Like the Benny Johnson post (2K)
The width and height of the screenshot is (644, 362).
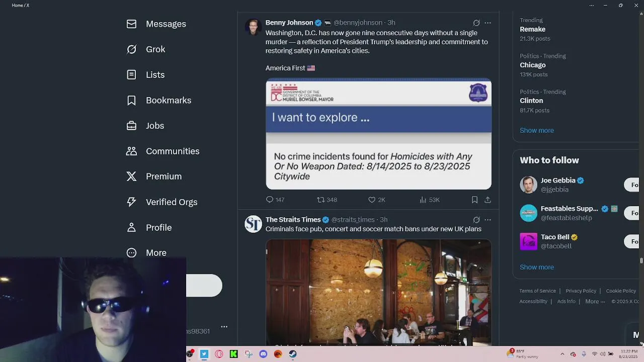pos(377,200)
